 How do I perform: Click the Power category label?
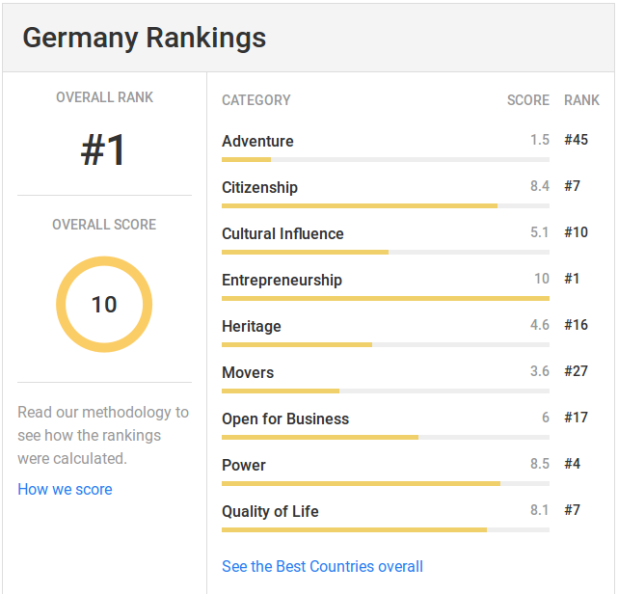click(244, 465)
